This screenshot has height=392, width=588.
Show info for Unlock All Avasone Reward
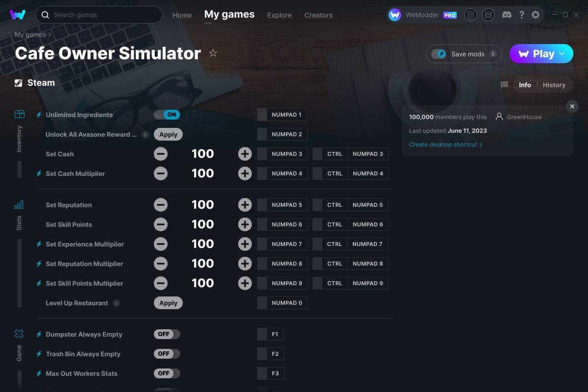[x=145, y=134]
